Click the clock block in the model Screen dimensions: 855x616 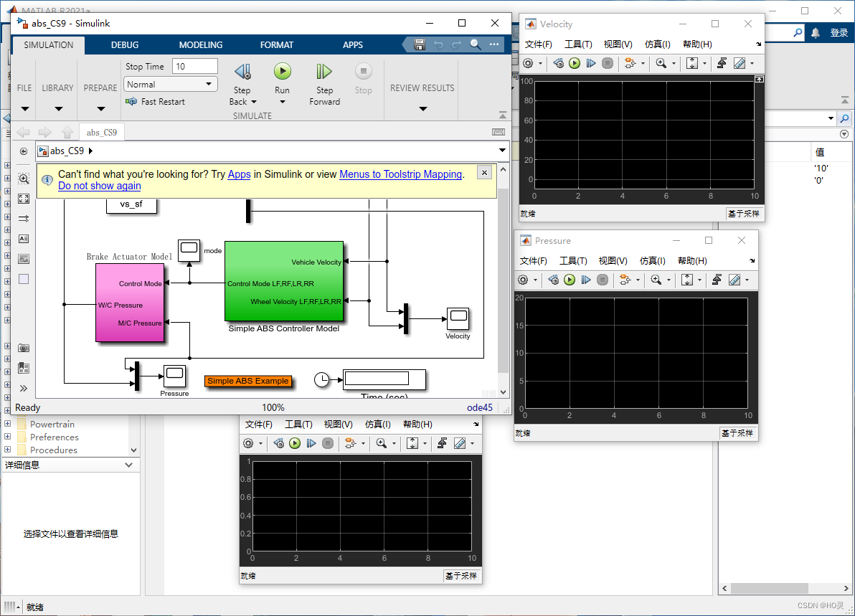click(x=322, y=380)
